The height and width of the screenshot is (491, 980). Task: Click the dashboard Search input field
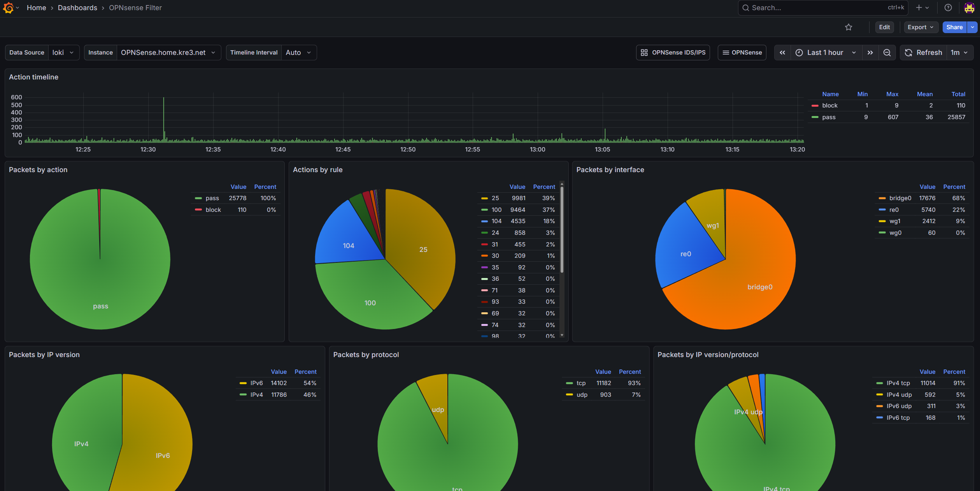click(x=817, y=8)
